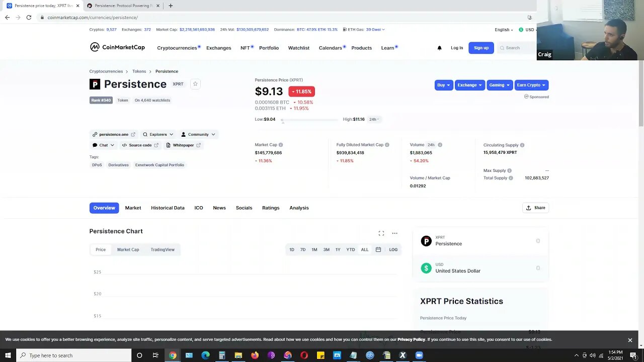Screen dimensions: 644x362
Task: Click the browser reload button
Action: 29,17
